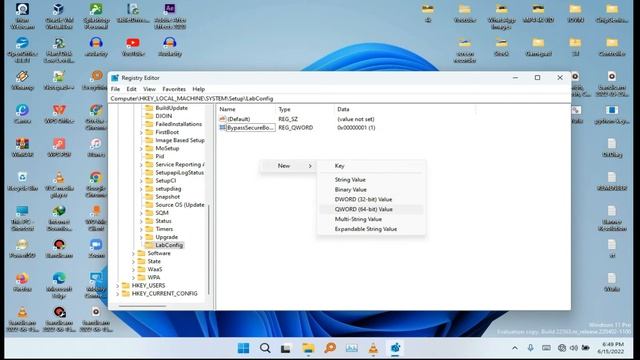The width and height of the screenshot is (640, 360).
Task: Choose Multi-String Value in submenu
Action: [x=371, y=219]
